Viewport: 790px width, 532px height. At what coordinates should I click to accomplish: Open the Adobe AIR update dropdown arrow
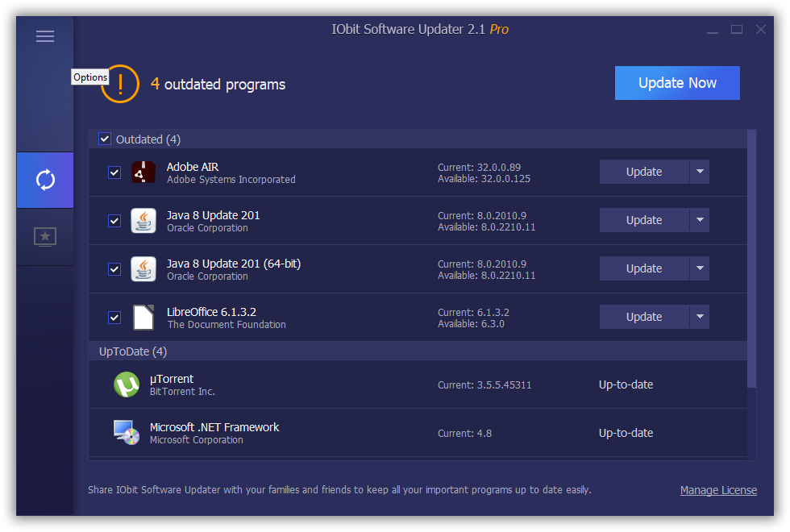coord(700,172)
